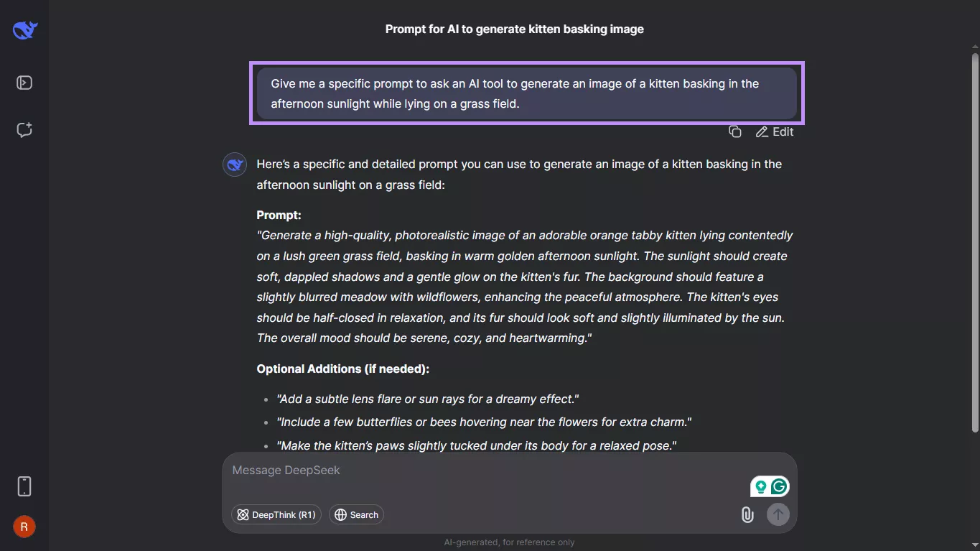Click the scrollbar up arrow
Image resolution: width=980 pixels, height=551 pixels.
974,47
